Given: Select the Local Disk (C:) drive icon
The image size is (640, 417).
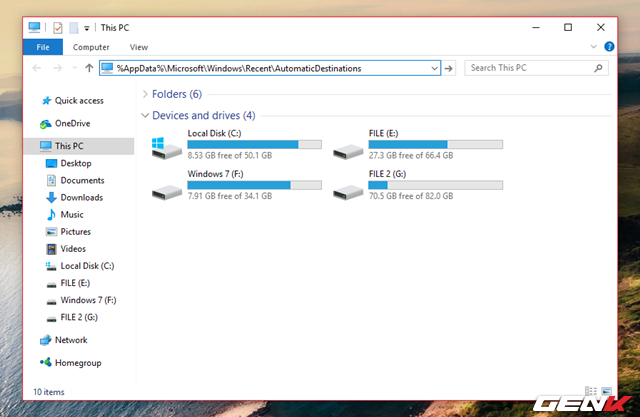Looking at the screenshot, I should [167, 148].
